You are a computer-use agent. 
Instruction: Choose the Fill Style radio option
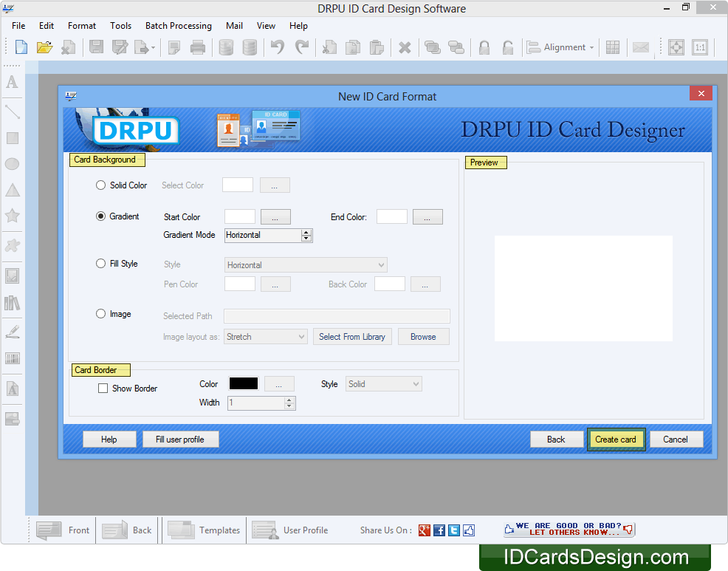(101, 264)
